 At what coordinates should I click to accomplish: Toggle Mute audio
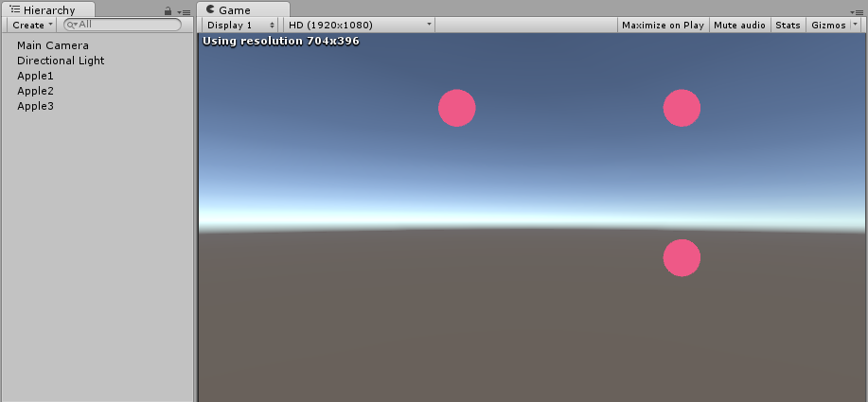pyautogui.click(x=739, y=25)
